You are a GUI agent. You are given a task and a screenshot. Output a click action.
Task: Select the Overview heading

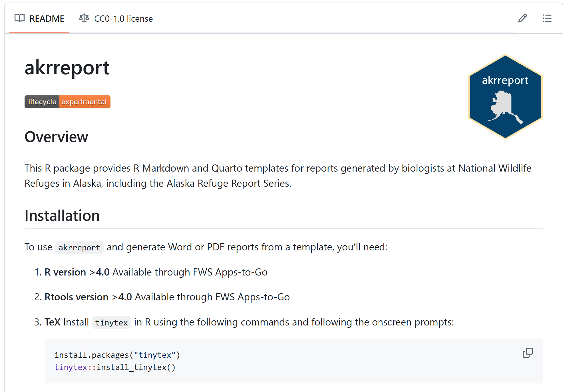56,137
